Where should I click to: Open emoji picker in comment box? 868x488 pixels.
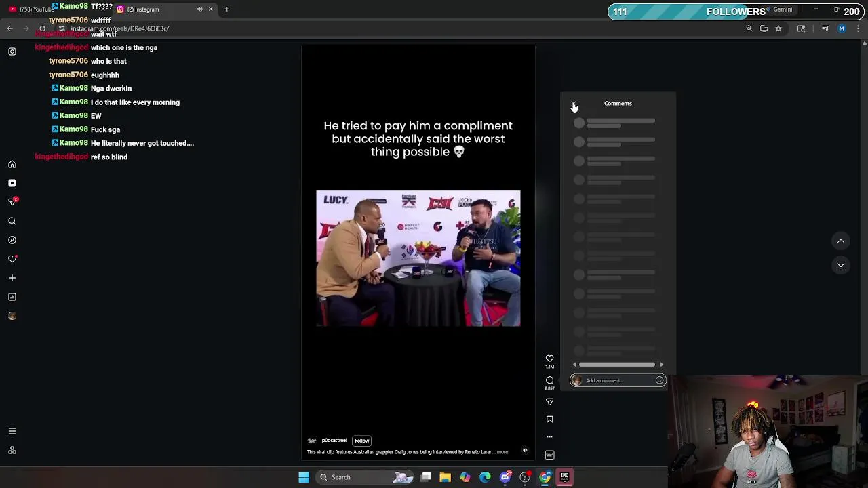click(x=659, y=380)
